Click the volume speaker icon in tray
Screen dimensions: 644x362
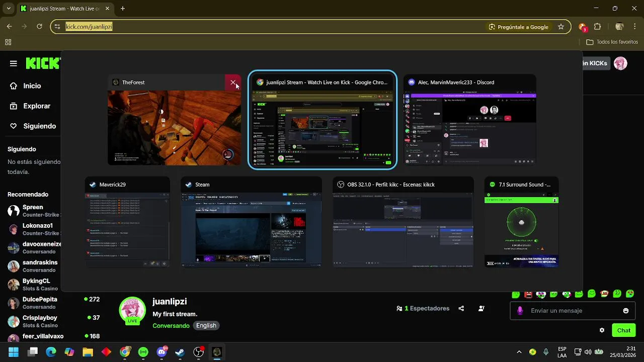coord(588,352)
